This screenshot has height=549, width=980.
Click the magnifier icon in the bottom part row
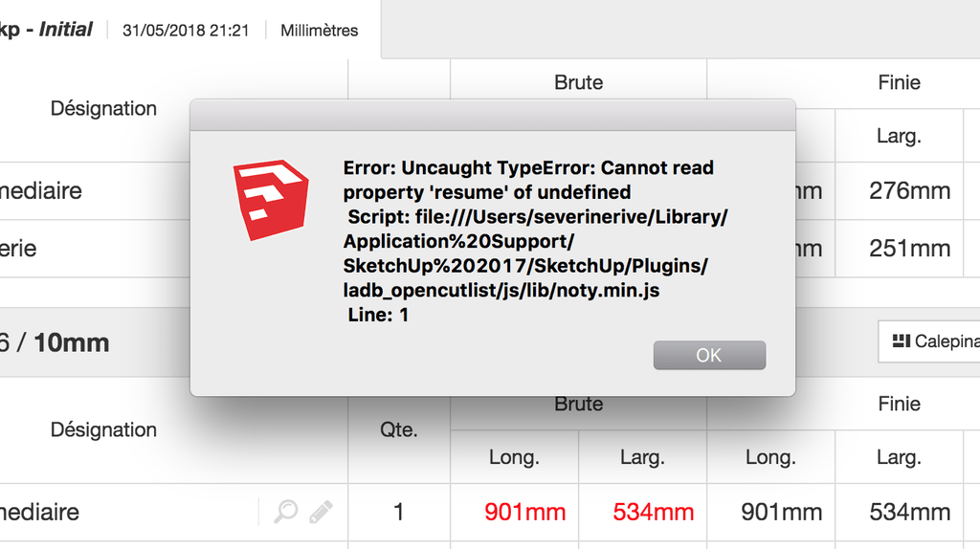[x=285, y=512]
